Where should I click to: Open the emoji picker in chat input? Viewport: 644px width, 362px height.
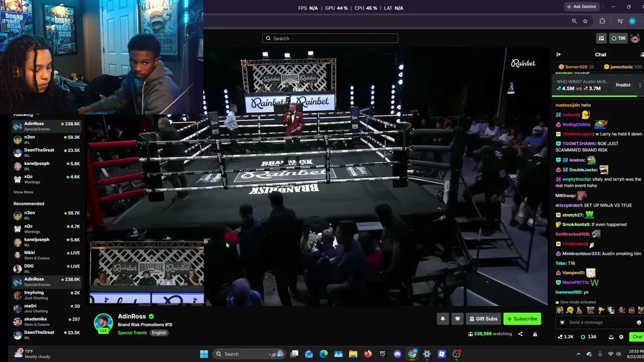click(639, 322)
